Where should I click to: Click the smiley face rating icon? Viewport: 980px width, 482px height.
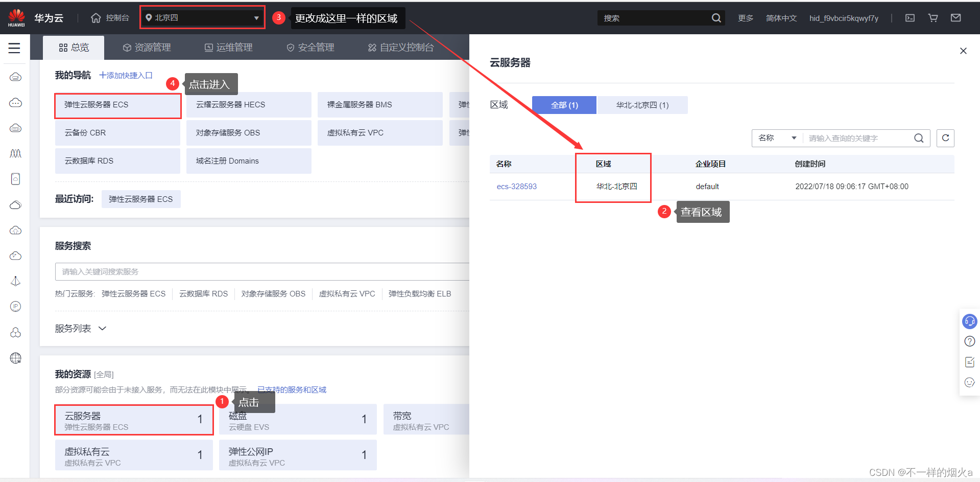[x=969, y=382]
